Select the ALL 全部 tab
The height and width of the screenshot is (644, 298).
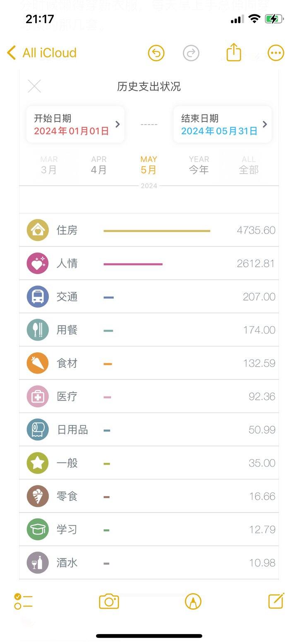click(249, 165)
